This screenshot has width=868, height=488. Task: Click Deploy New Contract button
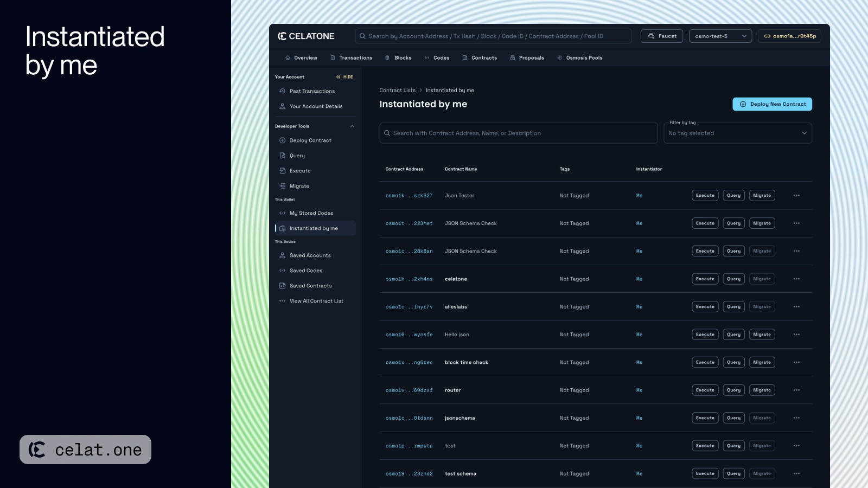tap(772, 104)
